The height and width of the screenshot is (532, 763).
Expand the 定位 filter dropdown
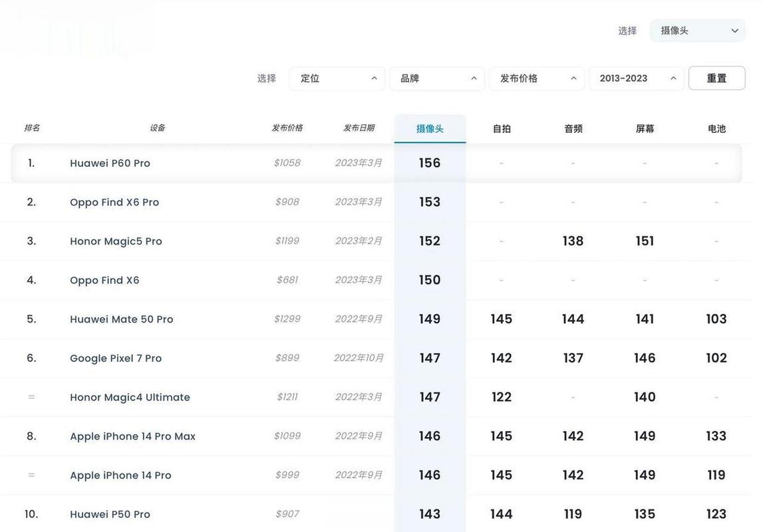(x=337, y=78)
